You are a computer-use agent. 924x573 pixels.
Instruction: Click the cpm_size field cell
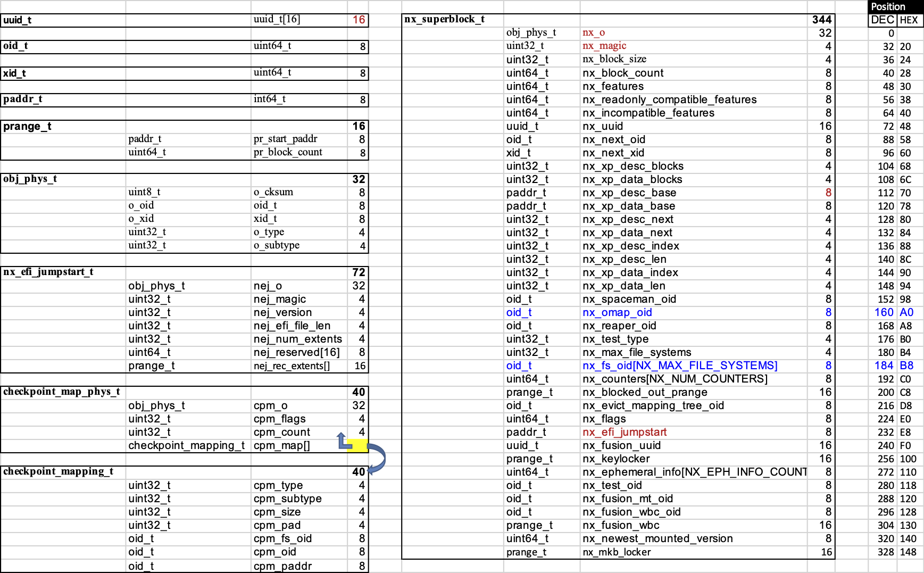(299, 512)
